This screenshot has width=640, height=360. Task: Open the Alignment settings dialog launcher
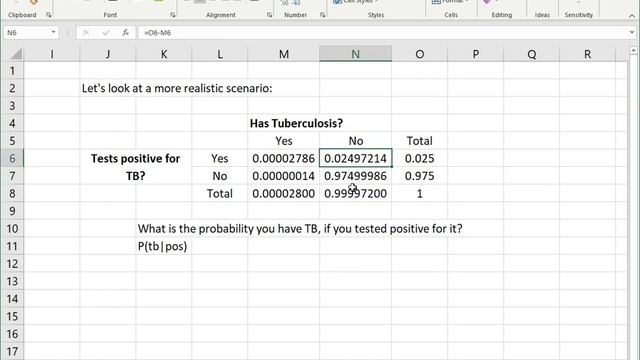(269, 15)
